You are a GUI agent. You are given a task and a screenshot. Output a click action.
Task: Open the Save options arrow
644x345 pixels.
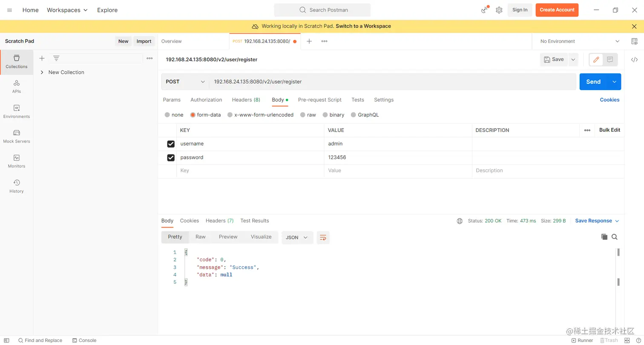click(x=573, y=60)
